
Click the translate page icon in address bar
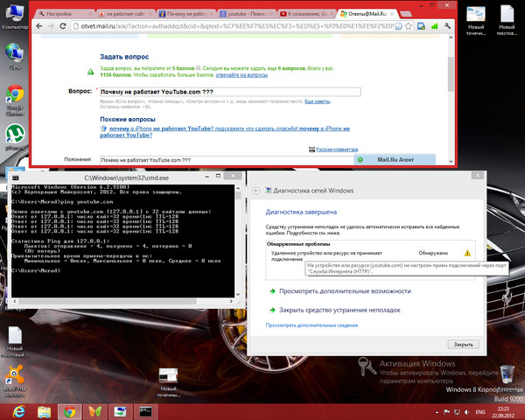398,26
